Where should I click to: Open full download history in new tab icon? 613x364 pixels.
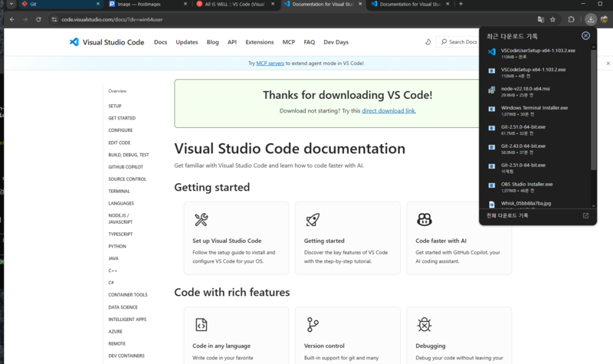coord(585,215)
